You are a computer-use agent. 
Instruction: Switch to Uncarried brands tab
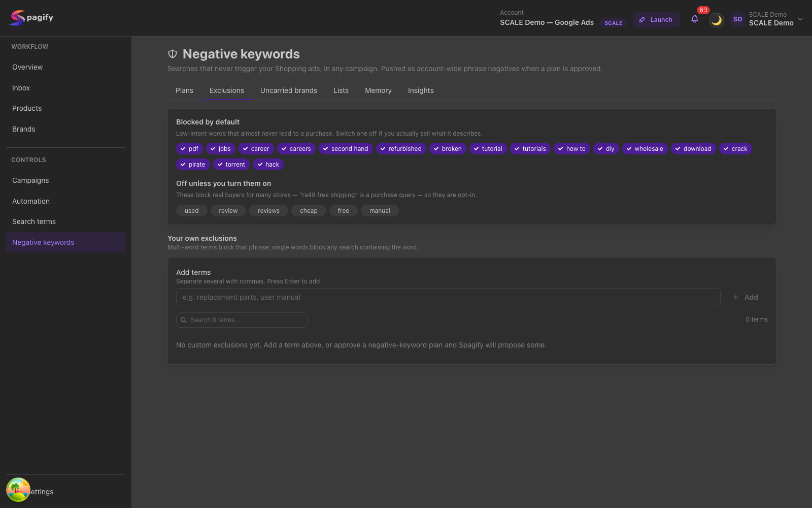(289, 90)
